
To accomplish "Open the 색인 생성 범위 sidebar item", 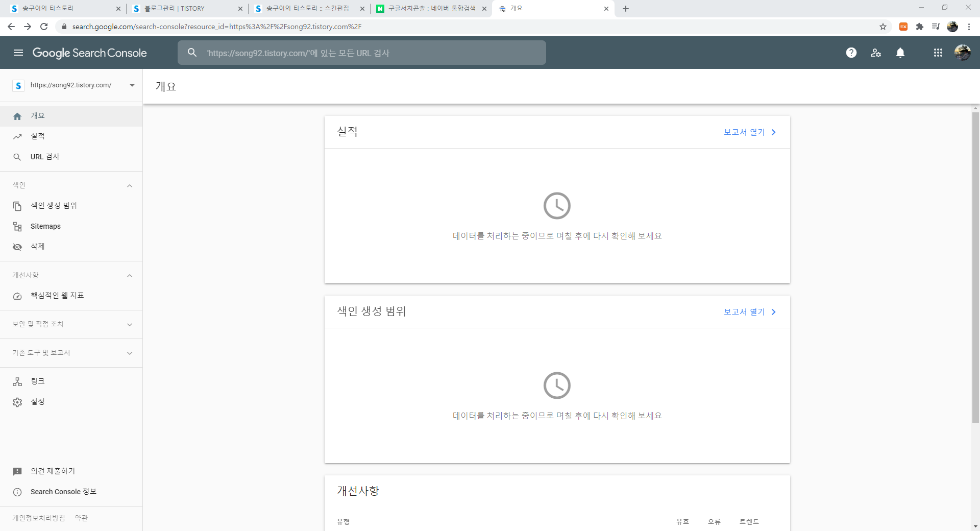I will pos(71,206).
